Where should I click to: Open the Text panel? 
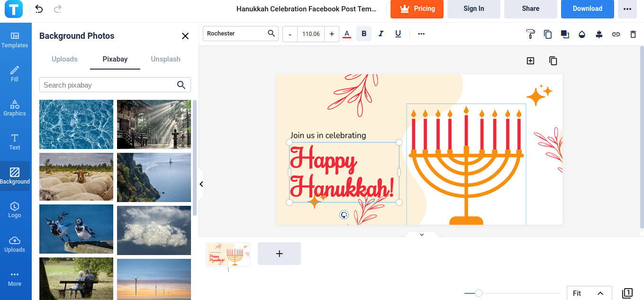click(15, 141)
